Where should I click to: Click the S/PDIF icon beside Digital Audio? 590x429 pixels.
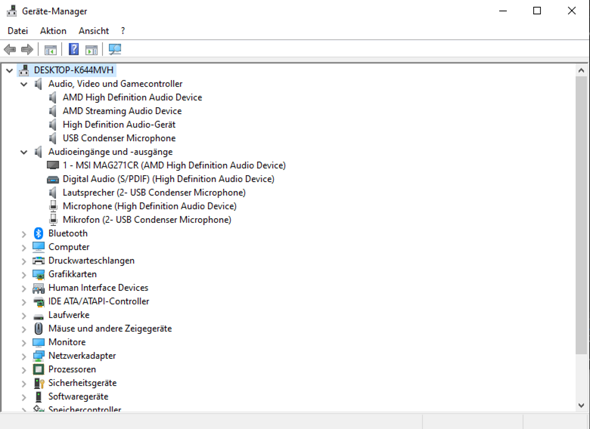(x=53, y=180)
